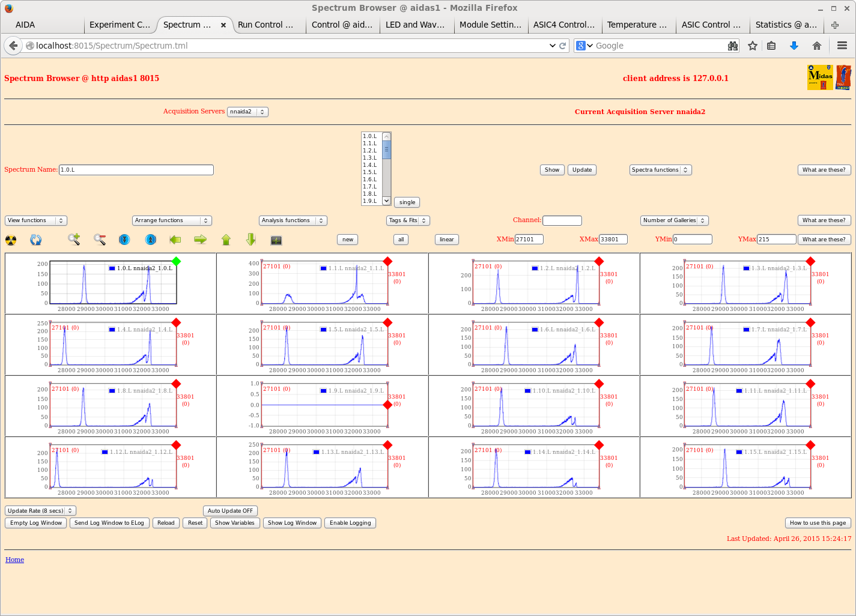Open the Number of Galleries dropdown
The image size is (856, 616).
[675, 220]
